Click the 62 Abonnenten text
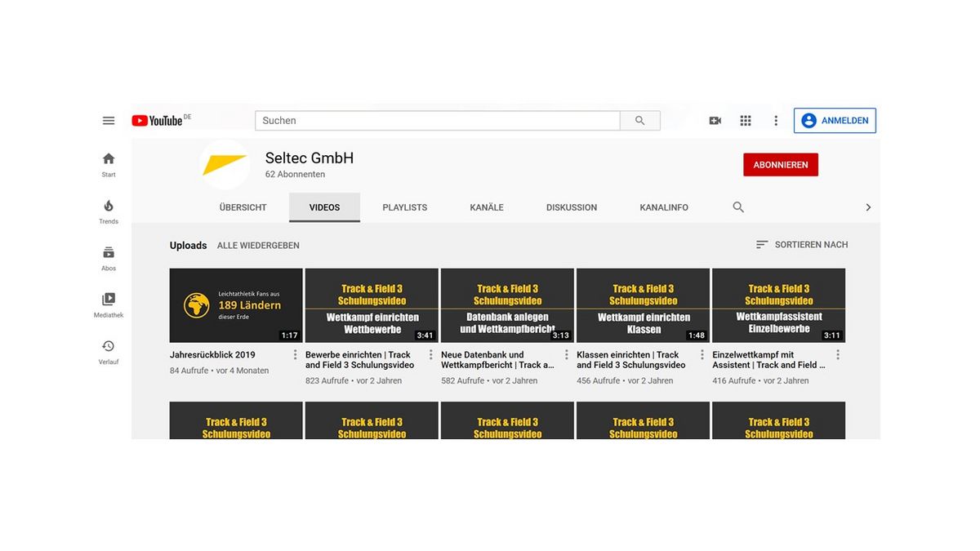Image resolution: width=980 pixels, height=551 pixels. pyautogui.click(x=295, y=175)
